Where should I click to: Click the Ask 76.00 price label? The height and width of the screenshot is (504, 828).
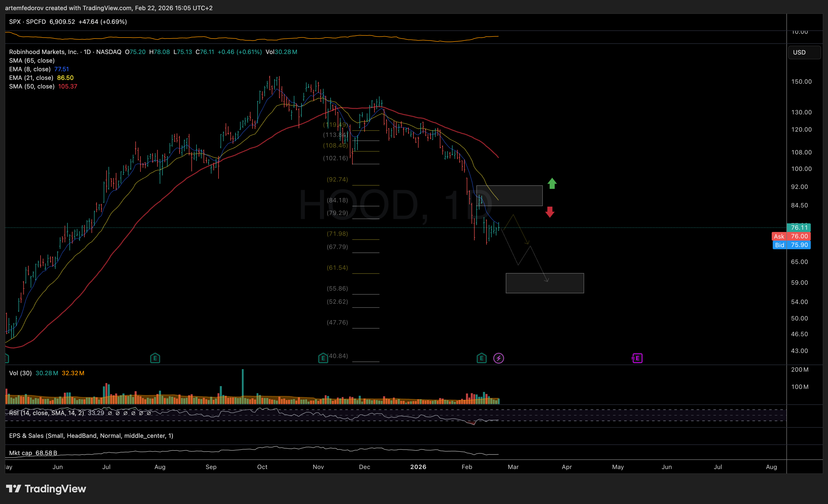(x=791, y=236)
